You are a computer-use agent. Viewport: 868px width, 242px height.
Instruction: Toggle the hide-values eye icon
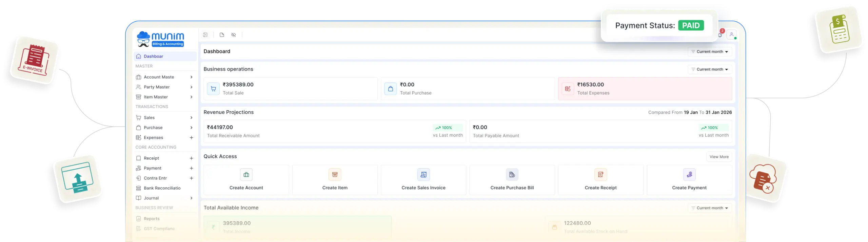tap(234, 35)
